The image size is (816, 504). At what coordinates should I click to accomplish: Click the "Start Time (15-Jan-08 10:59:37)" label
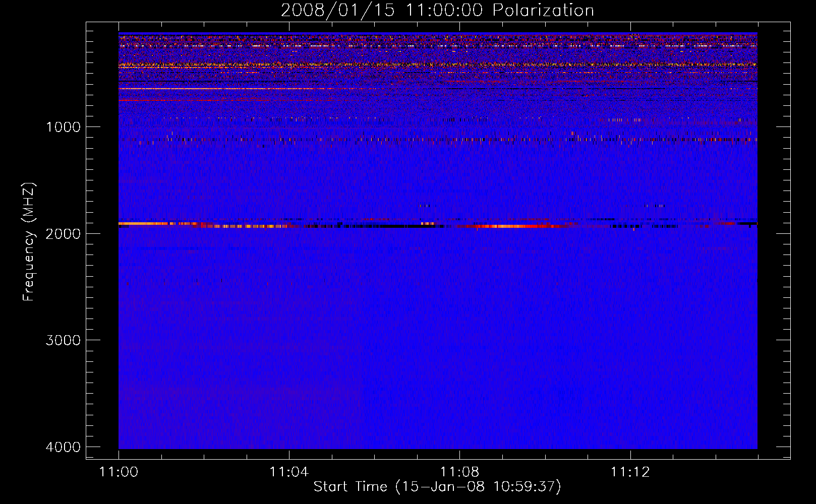[437, 487]
